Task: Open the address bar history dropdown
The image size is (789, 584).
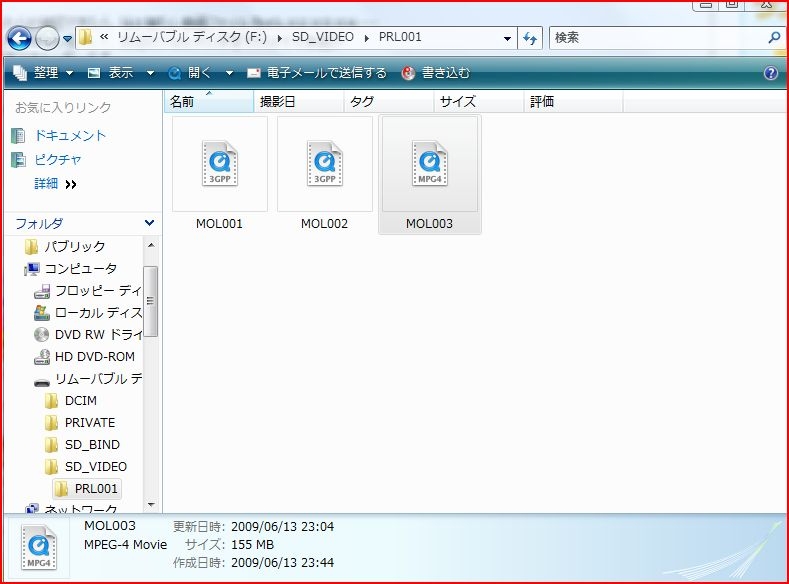Action: (x=507, y=38)
